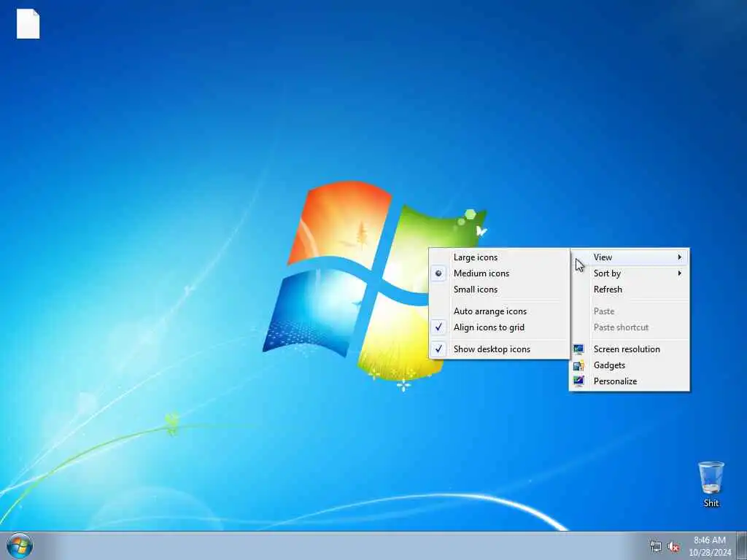The height and width of the screenshot is (560, 747).
Task: Select Medium icons radio option
Action: (x=499, y=273)
